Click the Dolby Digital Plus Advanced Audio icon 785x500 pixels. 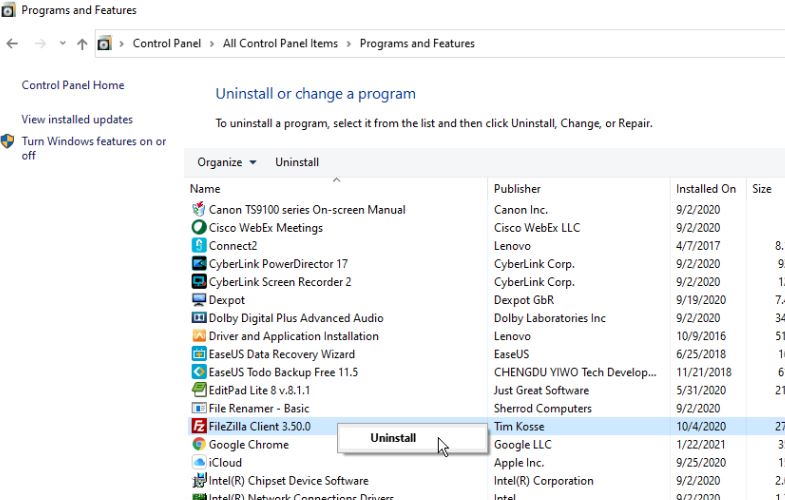(x=199, y=317)
